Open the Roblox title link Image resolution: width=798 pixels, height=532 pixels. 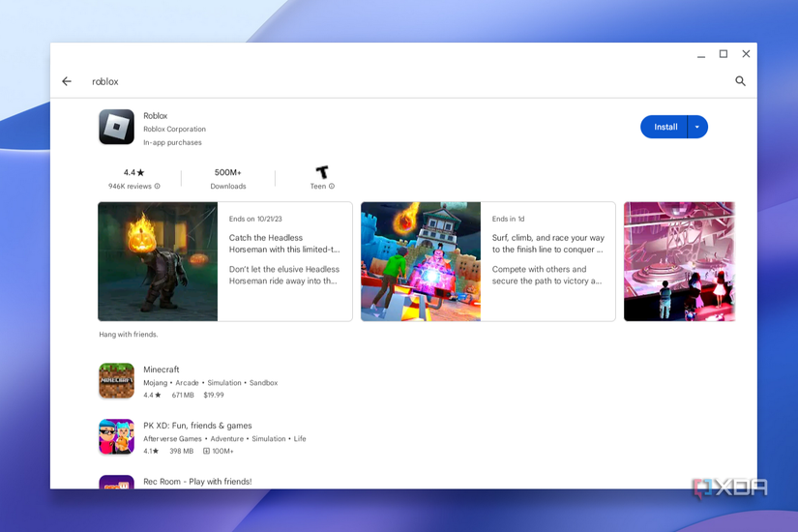click(x=155, y=115)
